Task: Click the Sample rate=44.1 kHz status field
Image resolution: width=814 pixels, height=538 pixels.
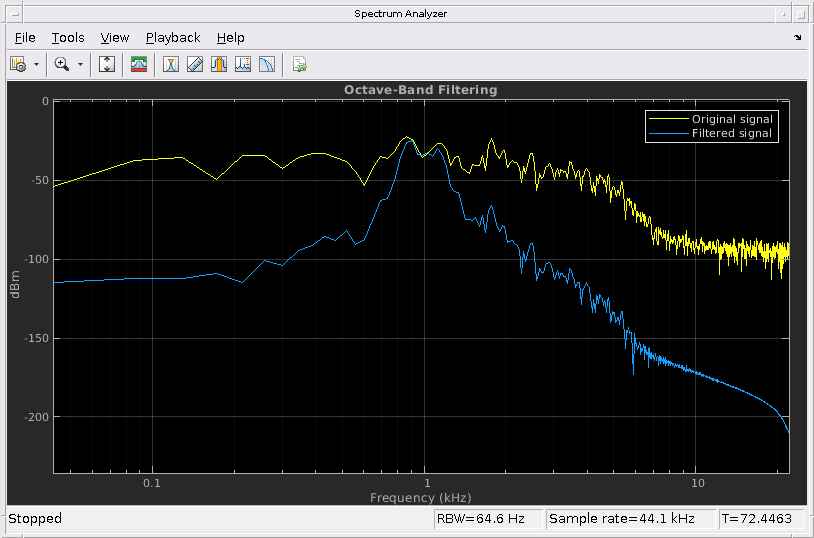Action: click(x=630, y=518)
